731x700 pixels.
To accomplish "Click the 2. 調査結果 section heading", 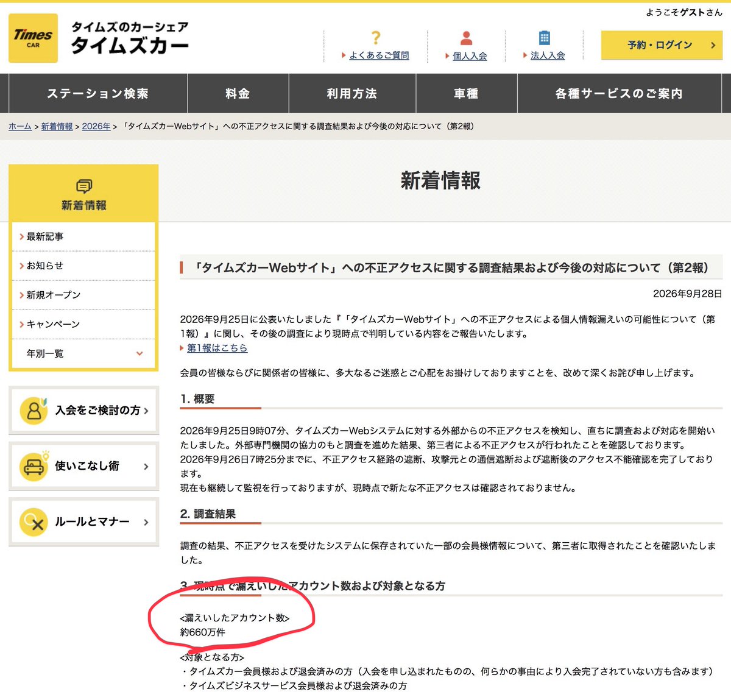I will (208, 514).
